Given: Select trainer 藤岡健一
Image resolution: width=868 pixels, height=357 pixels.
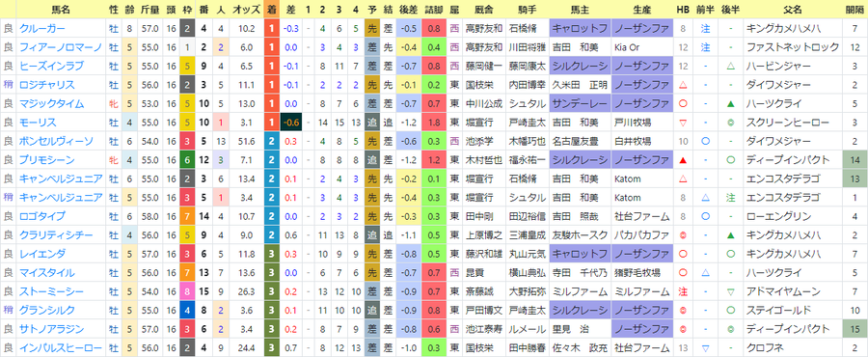Looking at the screenshot, I should tap(484, 66).
